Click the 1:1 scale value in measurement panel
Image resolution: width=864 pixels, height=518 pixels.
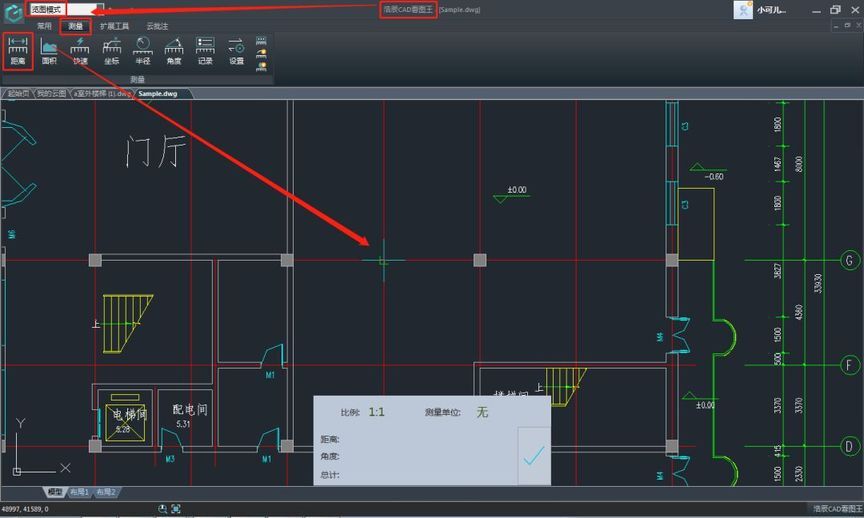point(377,411)
